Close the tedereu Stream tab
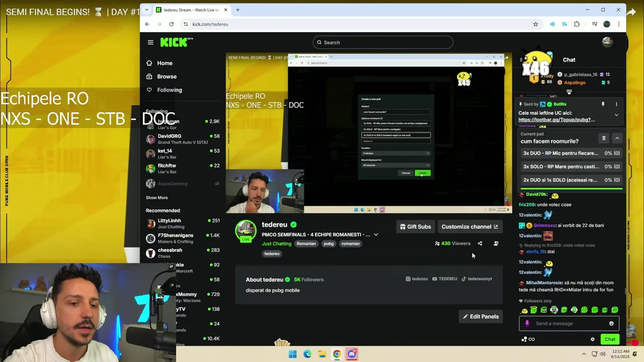This screenshot has height=362, width=644. (226, 10)
